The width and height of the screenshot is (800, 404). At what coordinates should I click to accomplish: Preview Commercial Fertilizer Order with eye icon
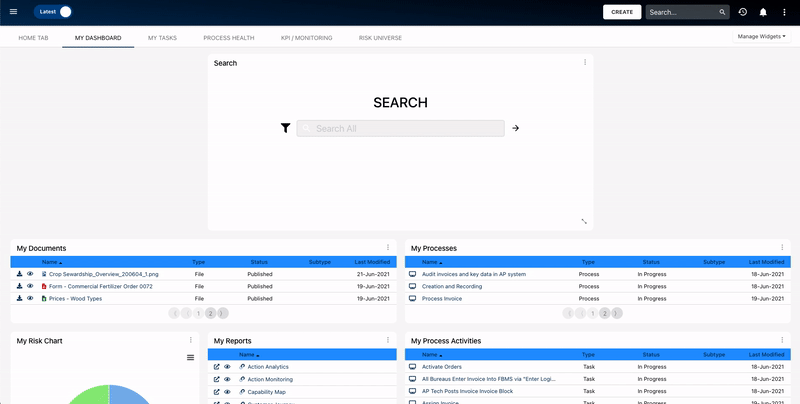(x=30, y=286)
